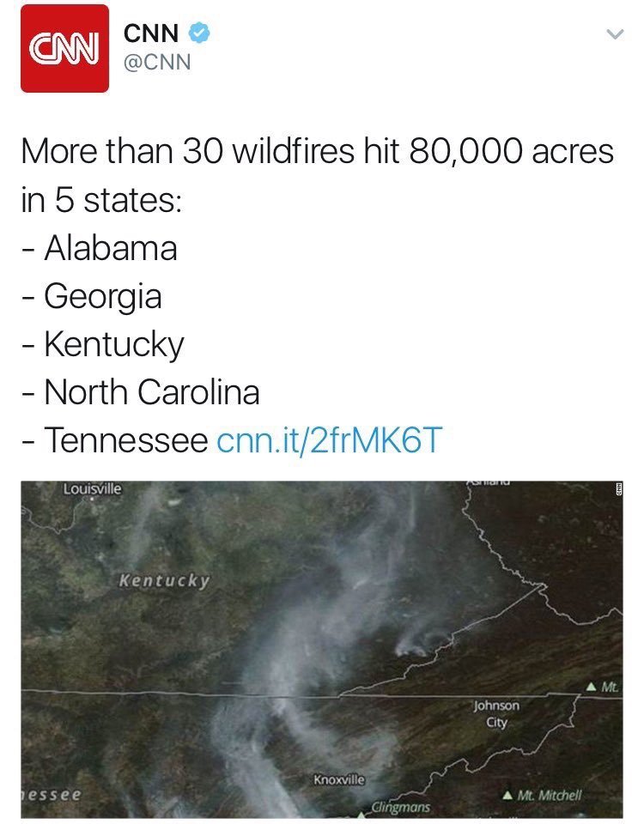The width and height of the screenshot is (644, 824).
Task: Open the wildfire satellite map image
Action: click(322, 650)
